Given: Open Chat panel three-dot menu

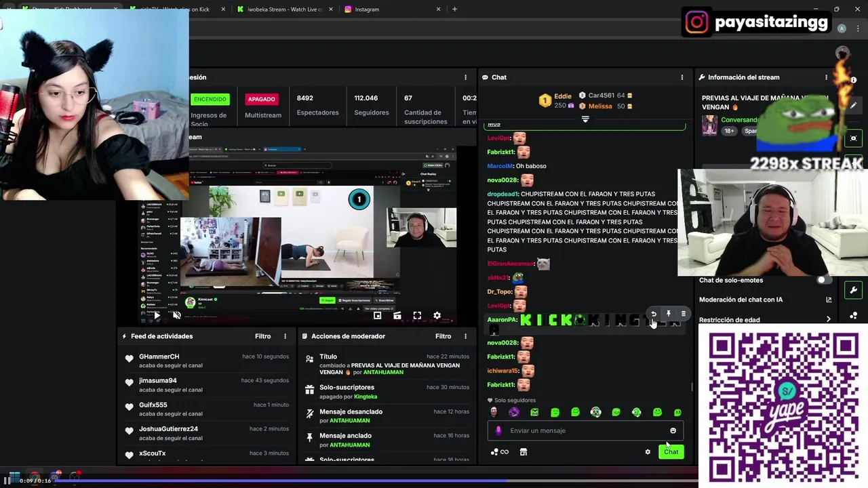Looking at the screenshot, I should pyautogui.click(x=682, y=77).
